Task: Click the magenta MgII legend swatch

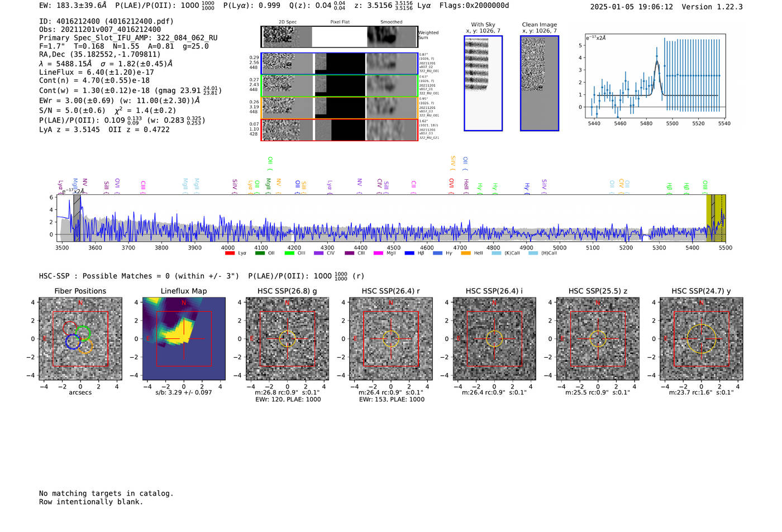Action: pos(379,253)
